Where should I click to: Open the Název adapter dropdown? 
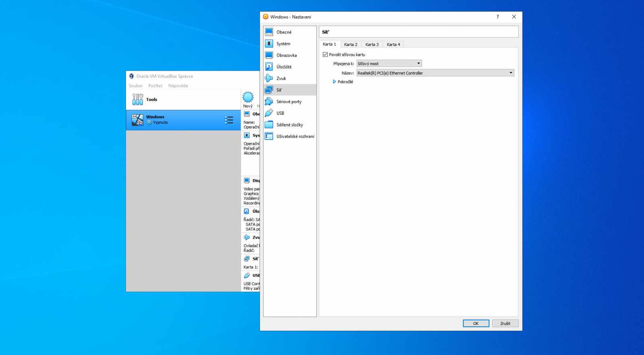tap(436, 73)
